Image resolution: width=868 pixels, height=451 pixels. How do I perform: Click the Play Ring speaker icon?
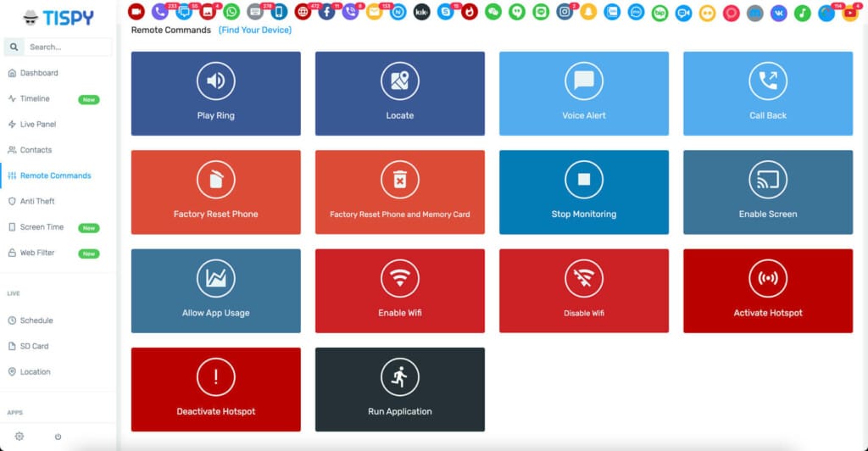click(215, 81)
